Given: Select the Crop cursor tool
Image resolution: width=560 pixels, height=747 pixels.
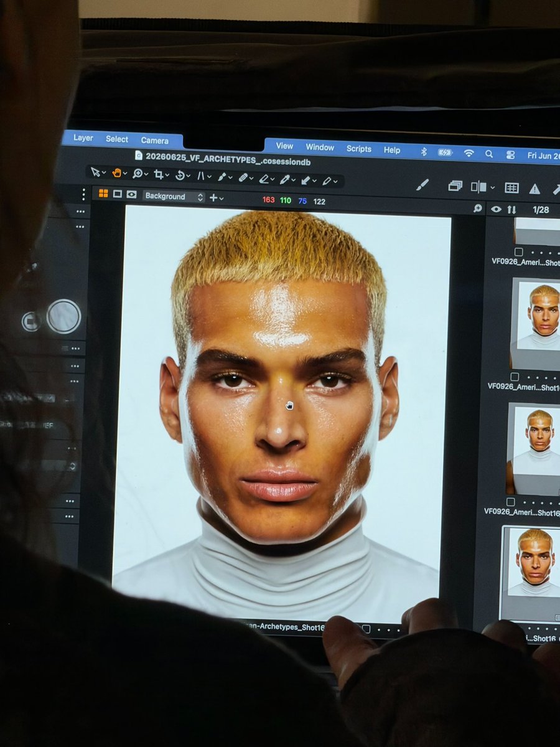Looking at the screenshot, I should click(158, 174).
